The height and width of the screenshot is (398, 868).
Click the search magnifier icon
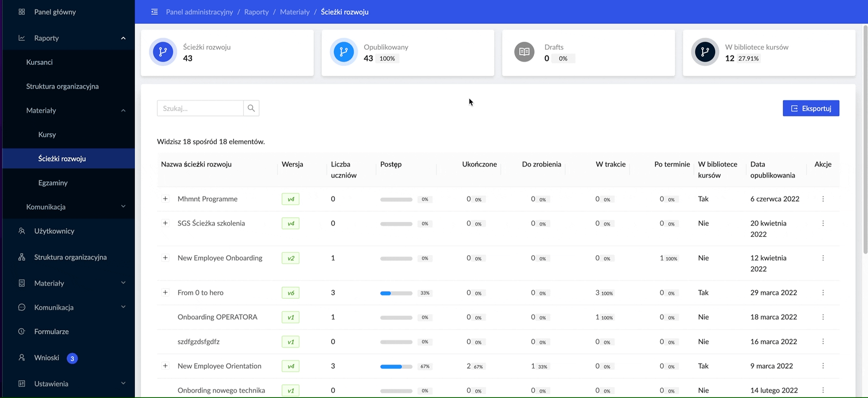click(251, 108)
